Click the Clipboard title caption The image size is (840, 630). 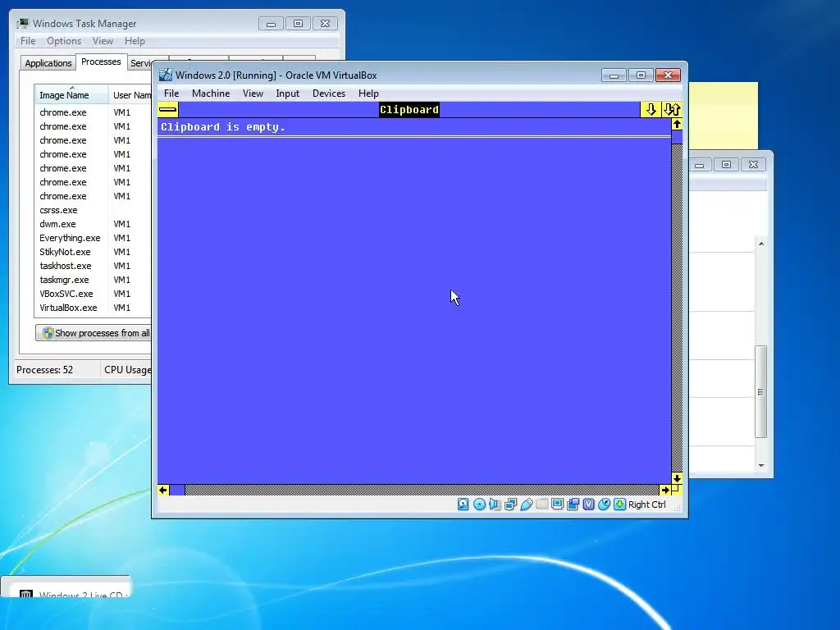[x=409, y=110]
